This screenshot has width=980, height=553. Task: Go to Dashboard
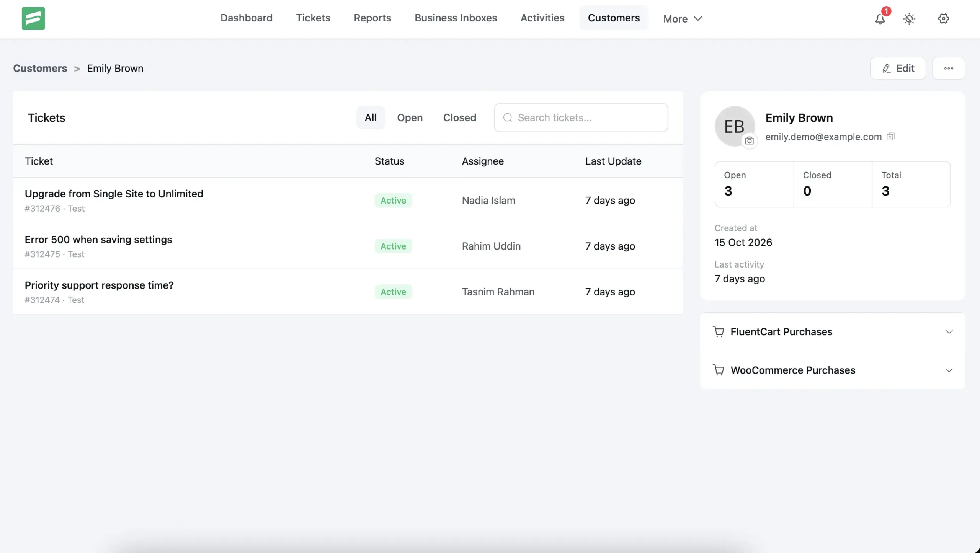point(246,18)
